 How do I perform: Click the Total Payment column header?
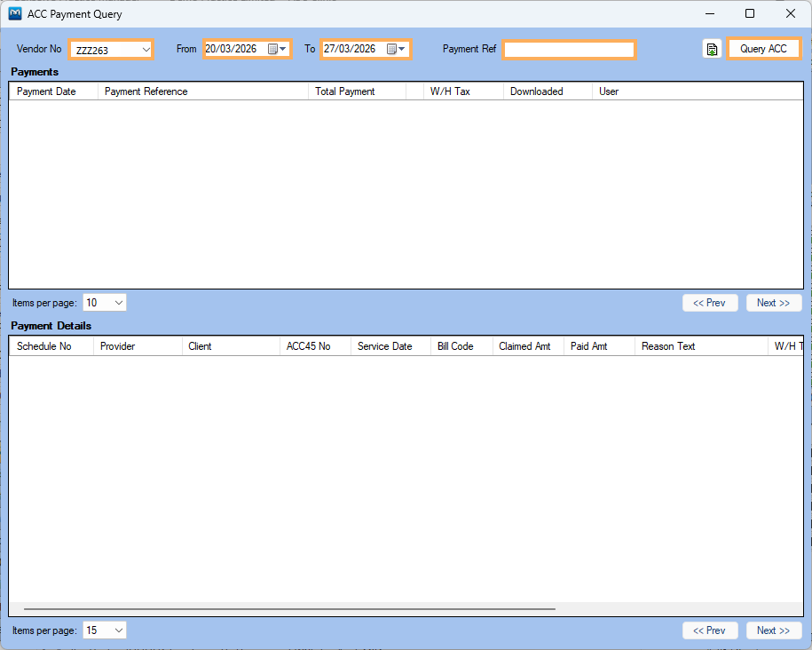358,91
